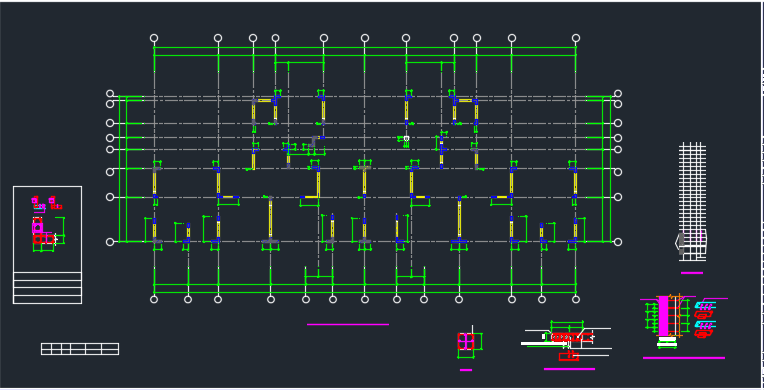Select the small white square column in the plan center
The width and height of the screenshot is (764, 390).
tap(406, 138)
